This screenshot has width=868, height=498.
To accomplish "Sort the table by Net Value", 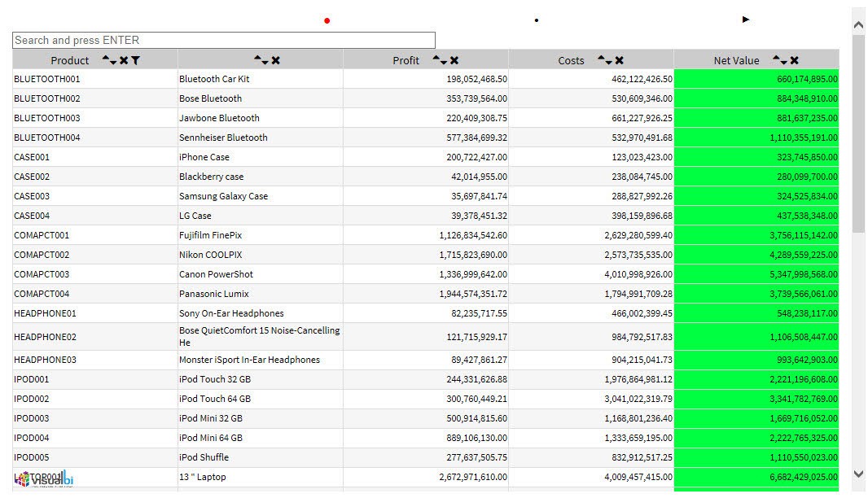I will [779, 60].
